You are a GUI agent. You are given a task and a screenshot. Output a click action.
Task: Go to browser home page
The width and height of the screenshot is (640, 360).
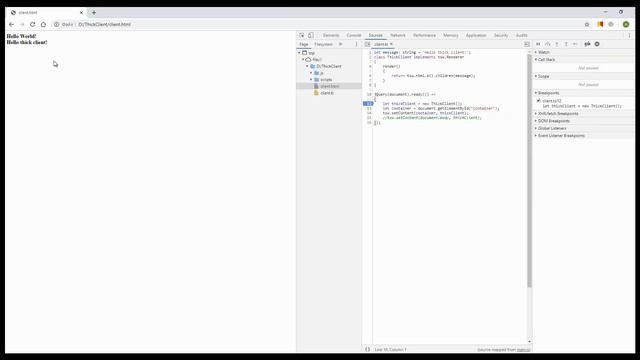click(43, 24)
